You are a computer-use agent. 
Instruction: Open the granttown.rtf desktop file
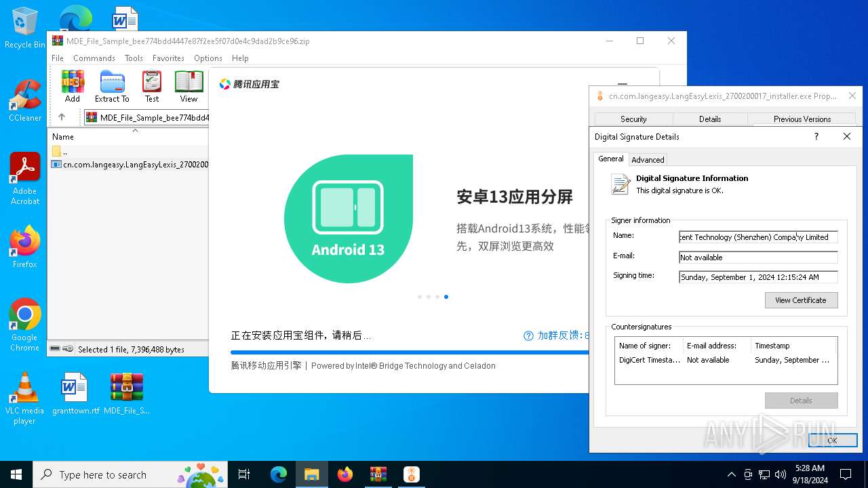click(75, 394)
